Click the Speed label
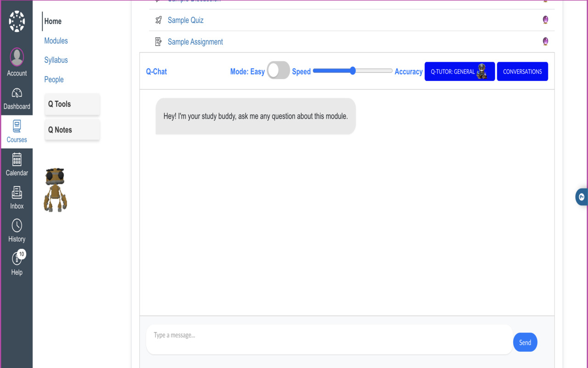Screen dimensions: 588x368 tap(301, 71)
